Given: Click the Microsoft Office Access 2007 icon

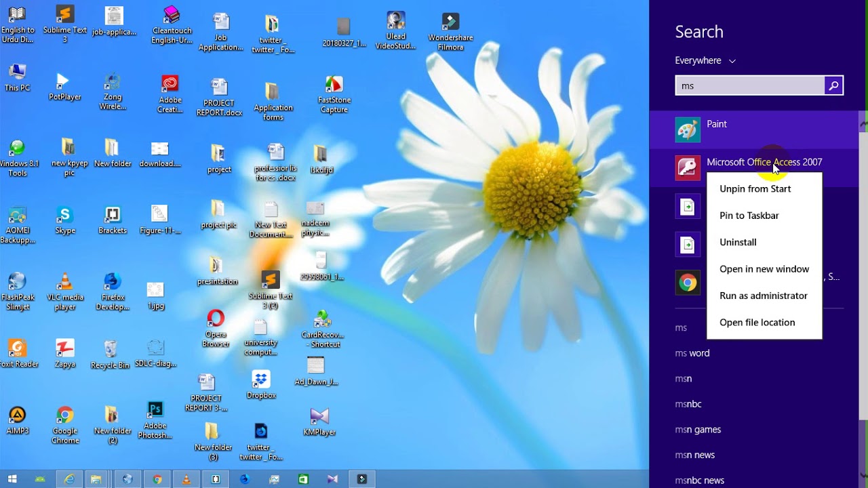Looking at the screenshot, I should coord(688,167).
